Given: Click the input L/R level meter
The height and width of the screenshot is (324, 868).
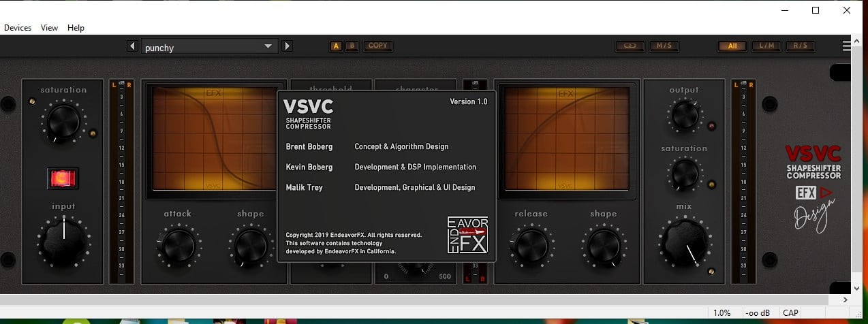Looking at the screenshot, I should tap(121, 181).
